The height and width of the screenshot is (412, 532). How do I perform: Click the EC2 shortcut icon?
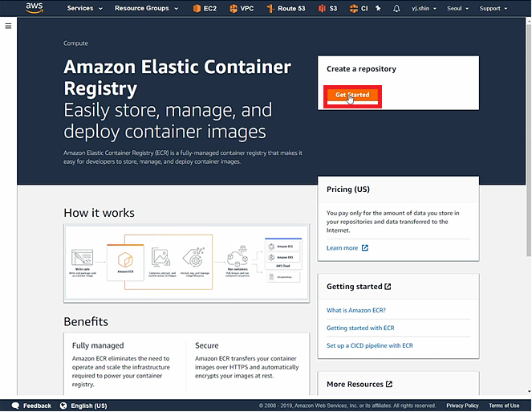[x=197, y=9]
